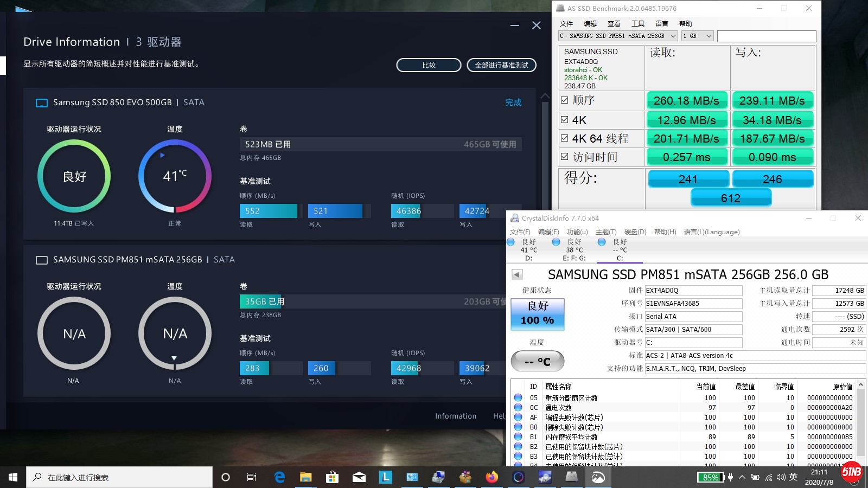Select the C: drive tab in CrystalDiskInfo
The height and width of the screenshot is (488, 868).
pos(620,250)
